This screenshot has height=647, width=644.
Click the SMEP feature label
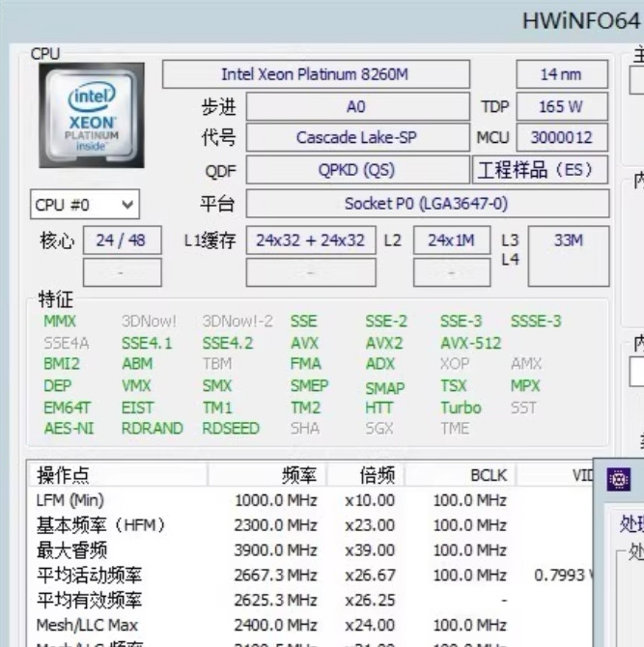click(x=309, y=386)
